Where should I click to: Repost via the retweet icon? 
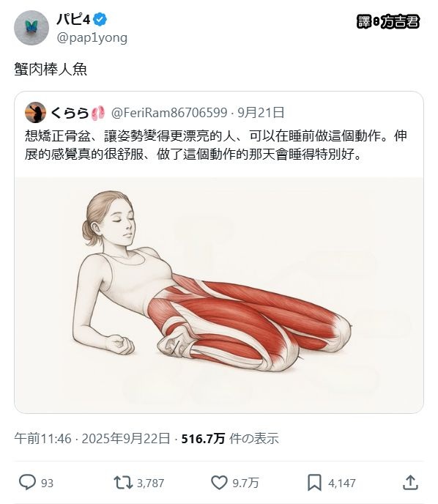tap(123, 483)
